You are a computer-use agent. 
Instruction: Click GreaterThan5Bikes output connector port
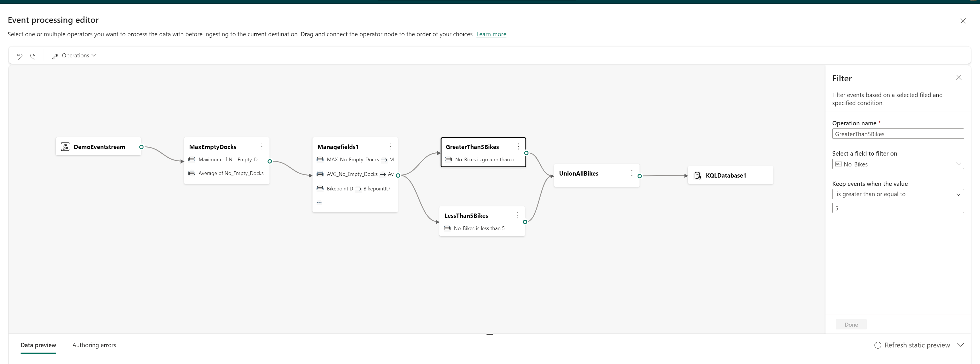coord(526,153)
